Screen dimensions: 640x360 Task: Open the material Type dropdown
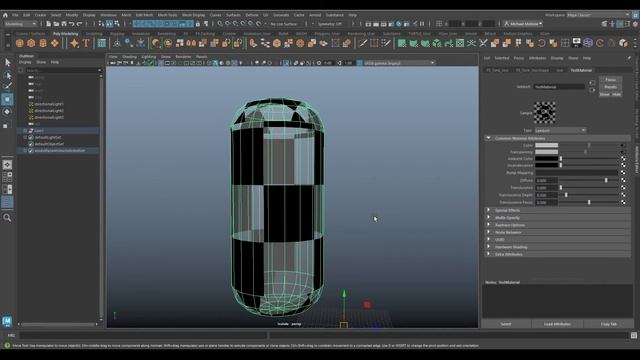click(x=560, y=130)
